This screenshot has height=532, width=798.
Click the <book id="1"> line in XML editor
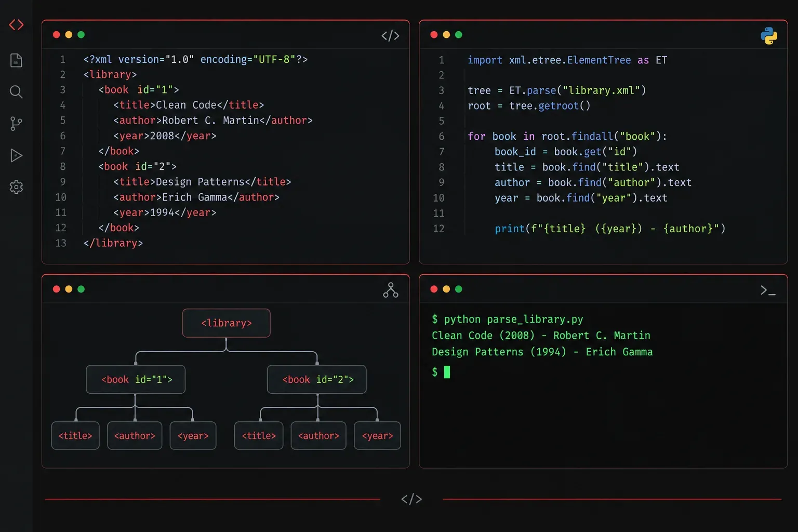point(139,89)
